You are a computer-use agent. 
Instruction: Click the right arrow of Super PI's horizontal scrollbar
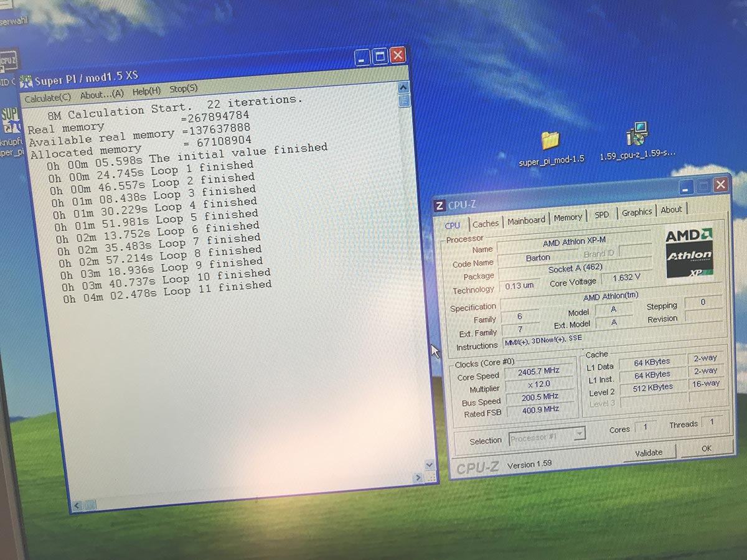tap(418, 478)
